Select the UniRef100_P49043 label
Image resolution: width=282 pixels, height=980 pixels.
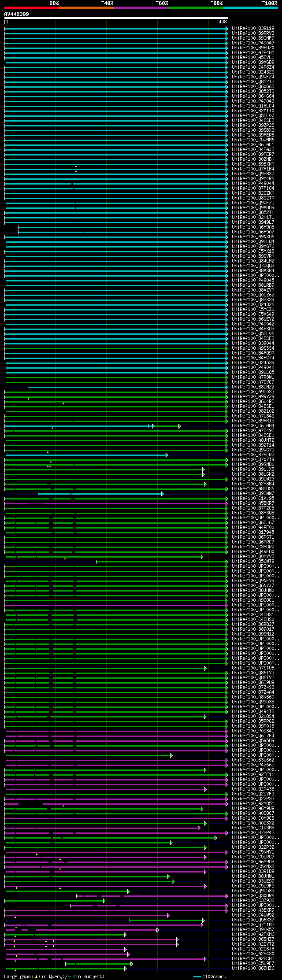[253, 101]
